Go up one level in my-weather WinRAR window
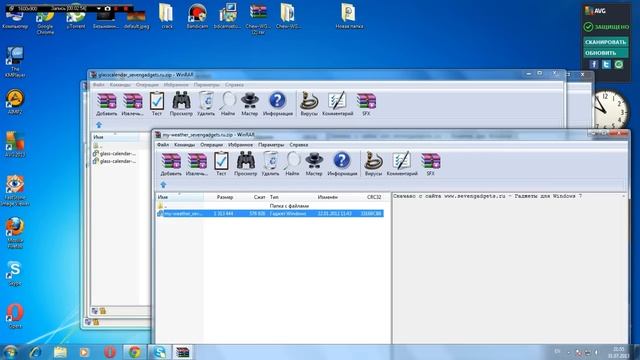The width and height of the screenshot is (640, 360). (x=163, y=185)
